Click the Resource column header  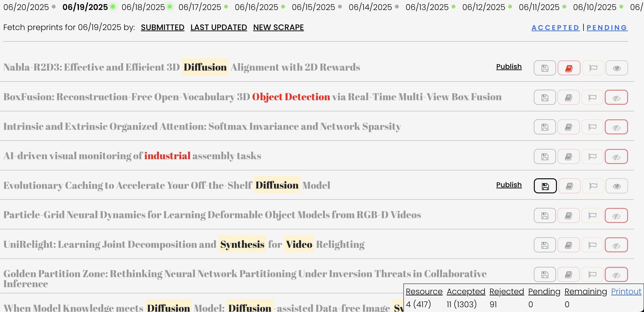click(x=424, y=291)
